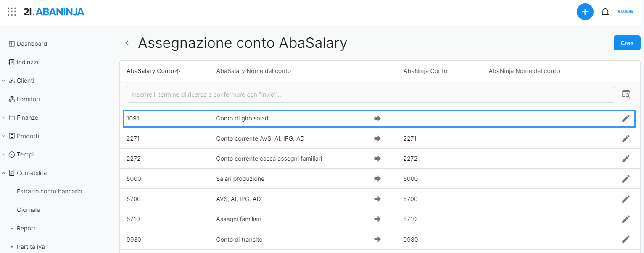Click AbaNinja Conto value 2272
The height and width of the screenshot is (253, 644).
pos(410,159)
